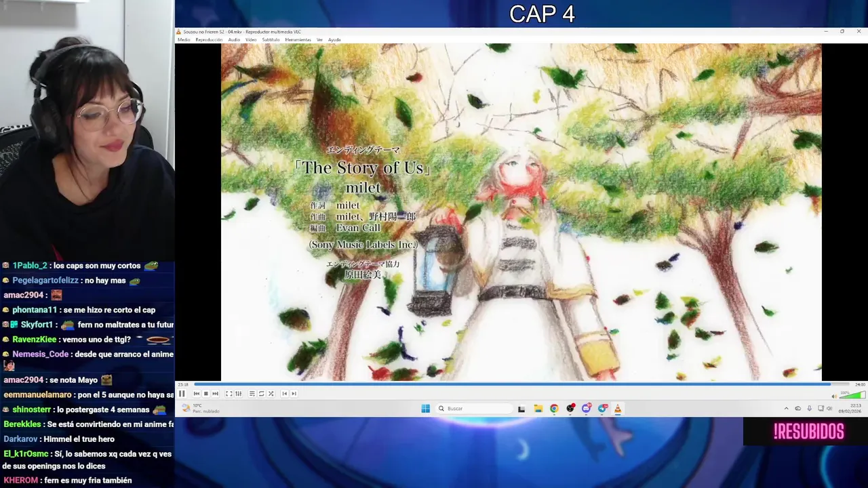This screenshot has height=488, width=868.
Task: Show the VLC playlist
Action: [x=252, y=394]
